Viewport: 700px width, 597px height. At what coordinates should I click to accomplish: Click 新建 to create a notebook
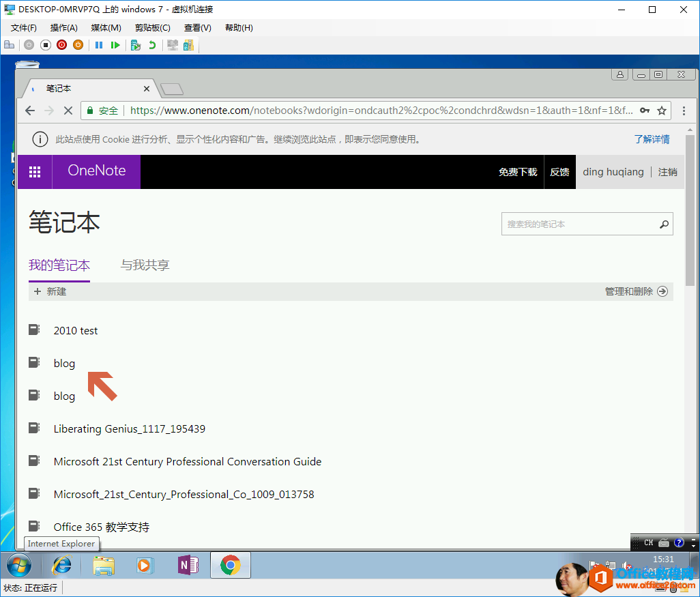pyautogui.click(x=50, y=291)
